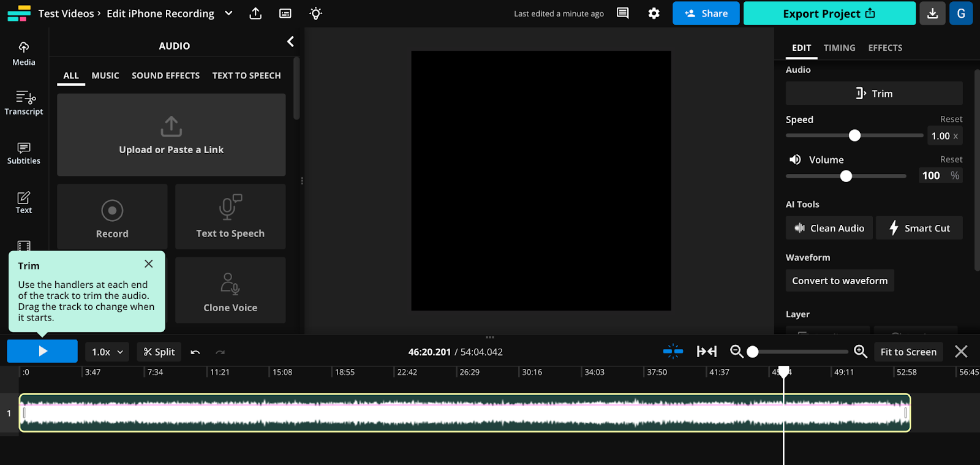The width and height of the screenshot is (980, 465).
Task: Switch to the Sound Effects tab
Action: point(165,75)
